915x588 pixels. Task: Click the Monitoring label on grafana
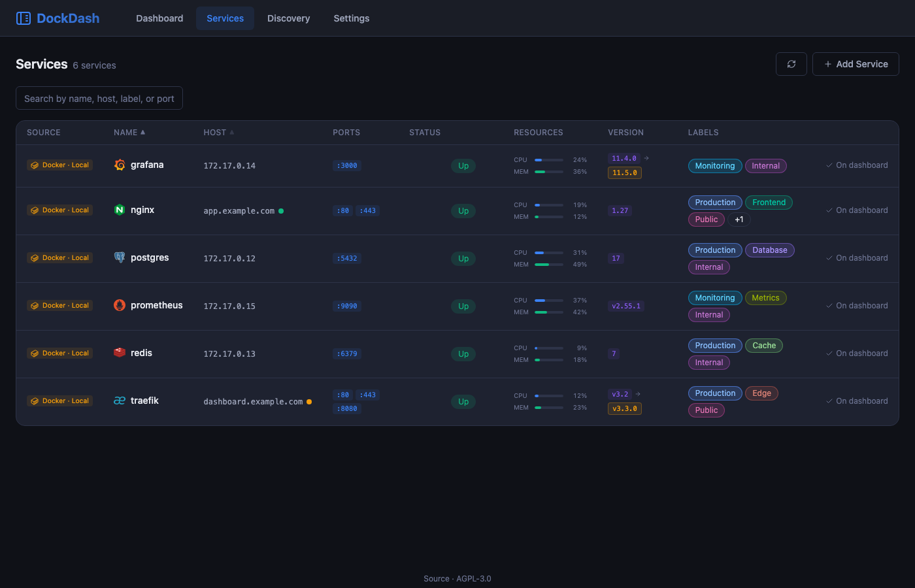tap(715, 166)
